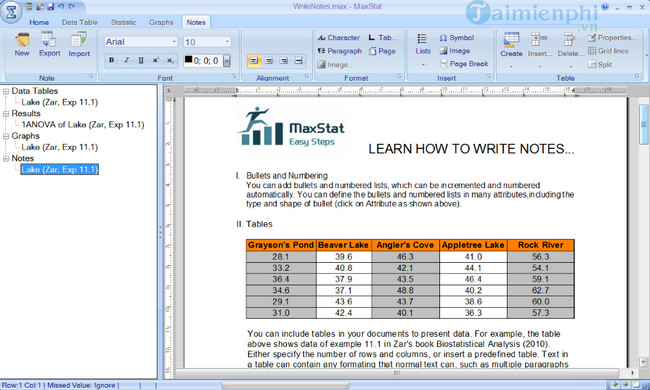Open the font size 10 dropdown
Image resolution: width=650 pixels, height=390 pixels.
(227, 42)
